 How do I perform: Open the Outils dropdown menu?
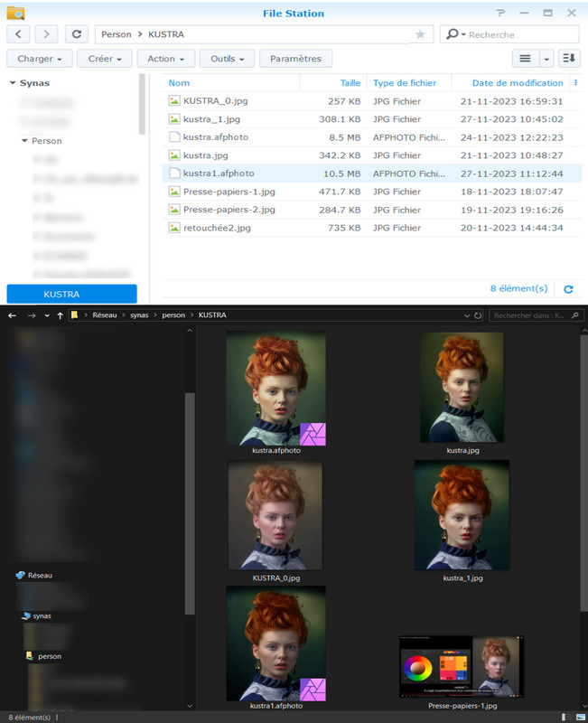(x=228, y=59)
